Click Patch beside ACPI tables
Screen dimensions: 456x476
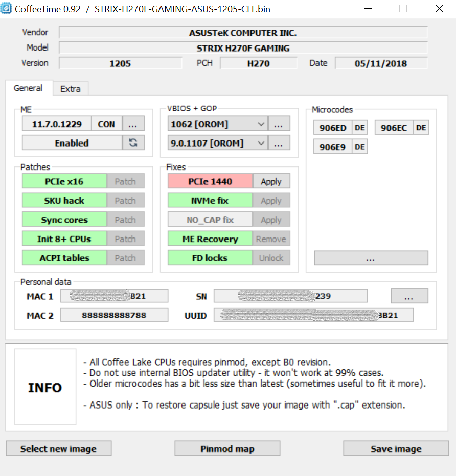click(125, 258)
